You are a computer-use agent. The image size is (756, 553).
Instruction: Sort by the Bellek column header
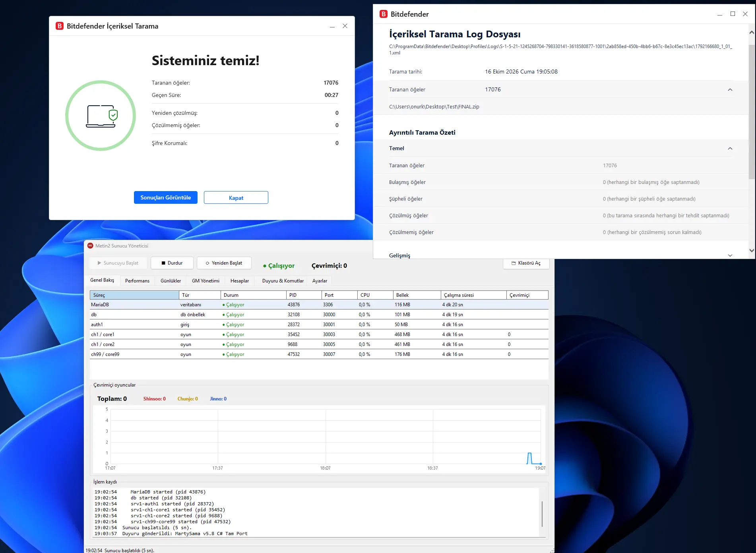417,295
